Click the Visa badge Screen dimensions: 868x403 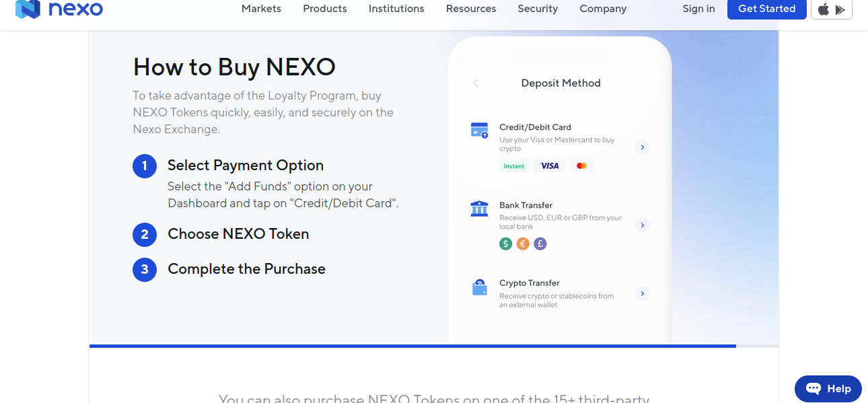click(x=549, y=166)
